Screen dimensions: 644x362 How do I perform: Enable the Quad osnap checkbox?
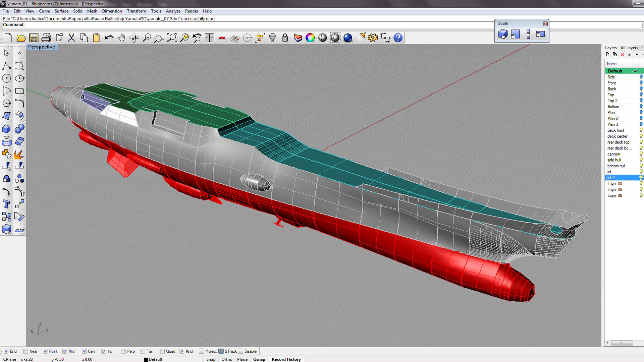pos(162,351)
